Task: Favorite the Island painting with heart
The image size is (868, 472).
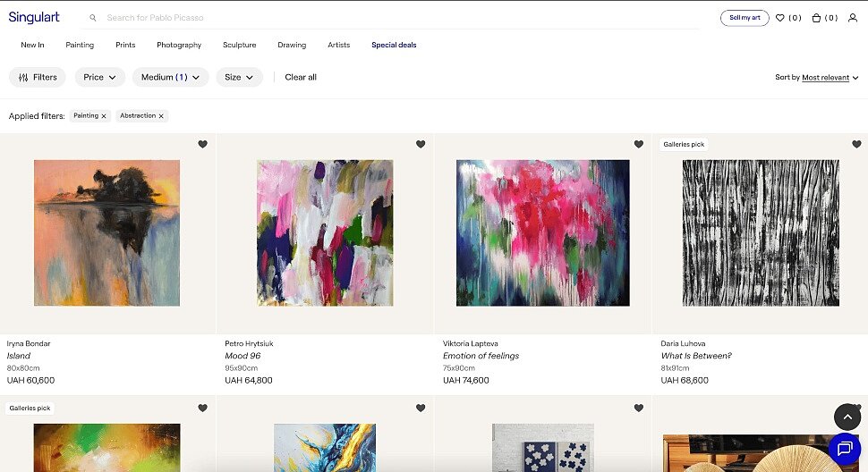Action: click(202, 144)
